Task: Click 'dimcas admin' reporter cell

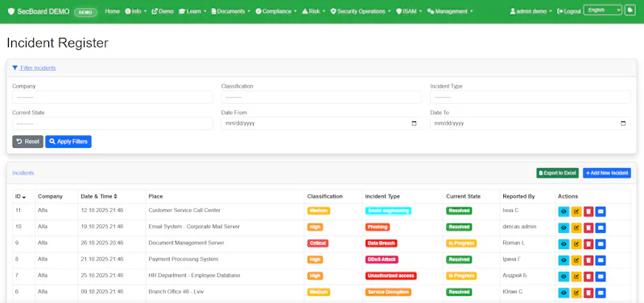Action: pyautogui.click(x=519, y=227)
